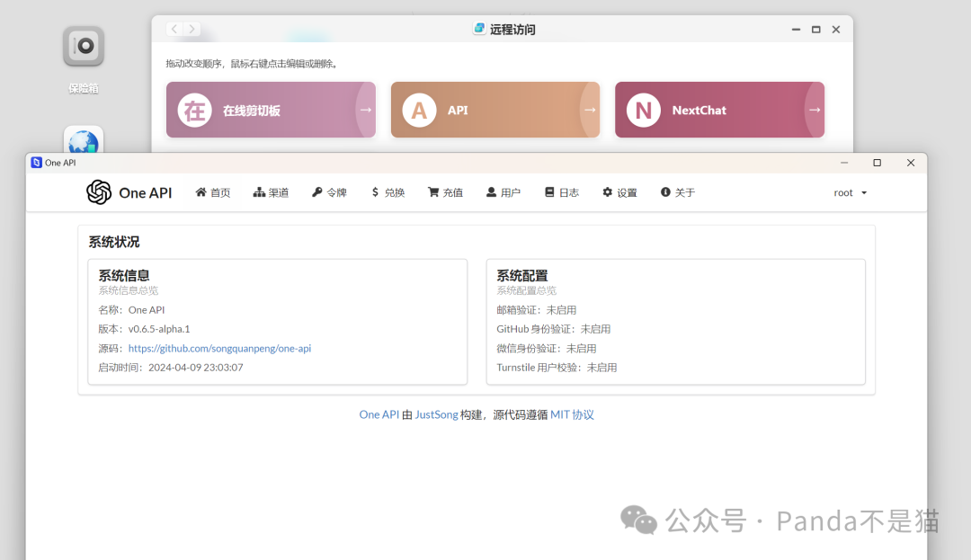
Task: Click the orange A icon on API card
Action: [x=419, y=110]
